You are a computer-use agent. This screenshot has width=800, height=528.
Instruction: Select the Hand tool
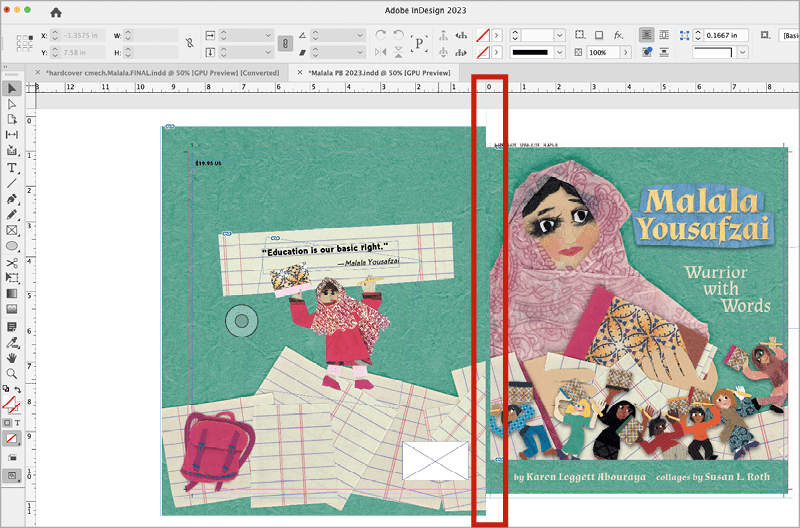pos(12,358)
